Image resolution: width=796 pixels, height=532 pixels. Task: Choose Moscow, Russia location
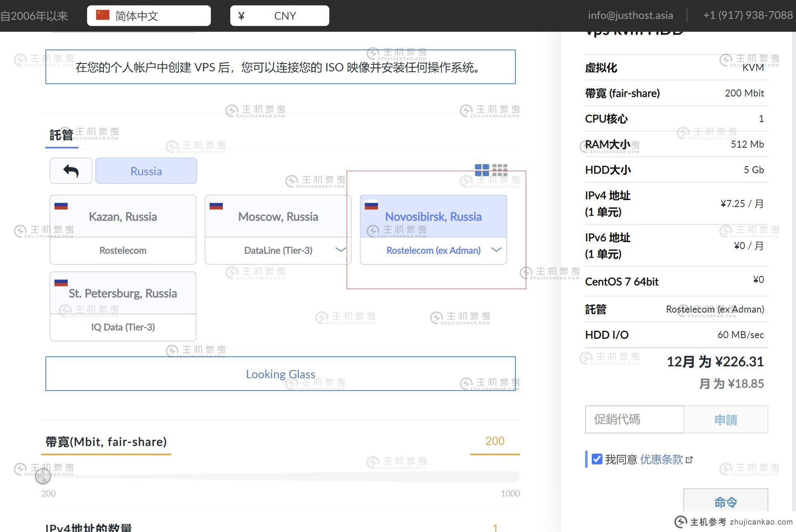coord(278,217)
